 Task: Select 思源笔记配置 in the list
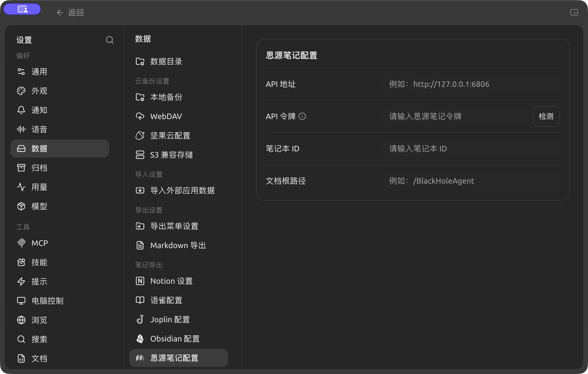[179, 358]
